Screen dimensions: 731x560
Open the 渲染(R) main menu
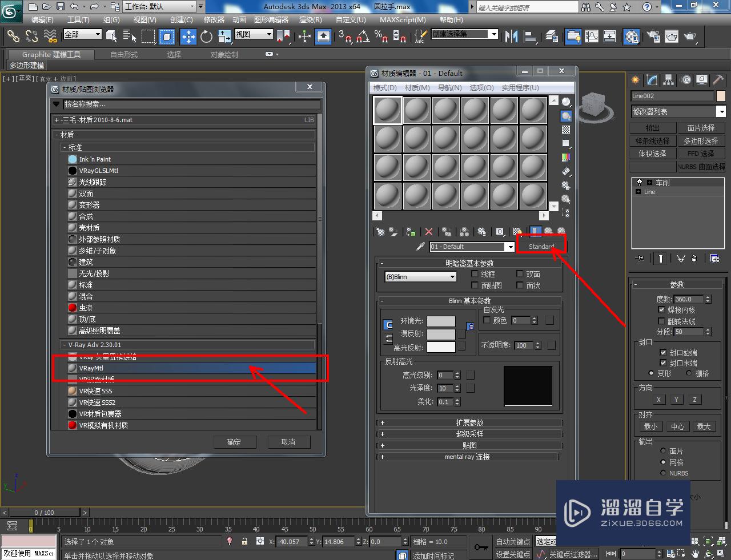pos(310,19)
